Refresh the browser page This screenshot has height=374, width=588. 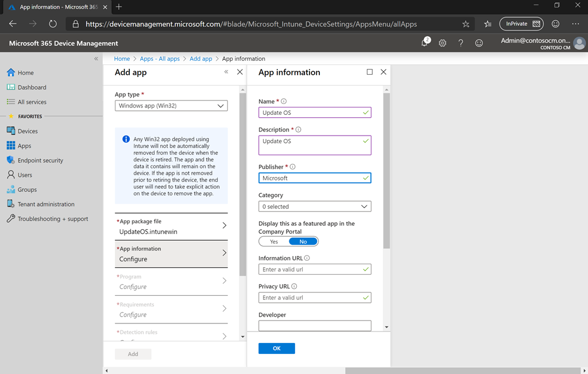53,24
